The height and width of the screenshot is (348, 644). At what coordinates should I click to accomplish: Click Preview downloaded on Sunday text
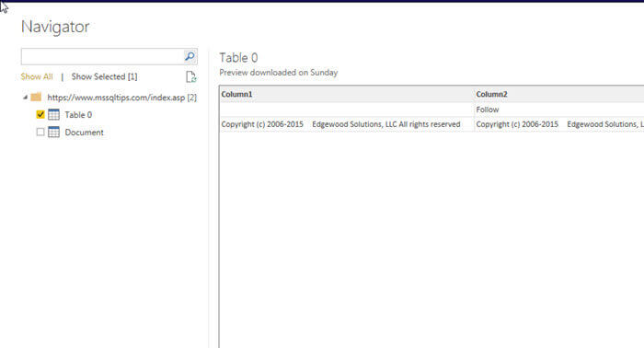click(x=279, y=73)
